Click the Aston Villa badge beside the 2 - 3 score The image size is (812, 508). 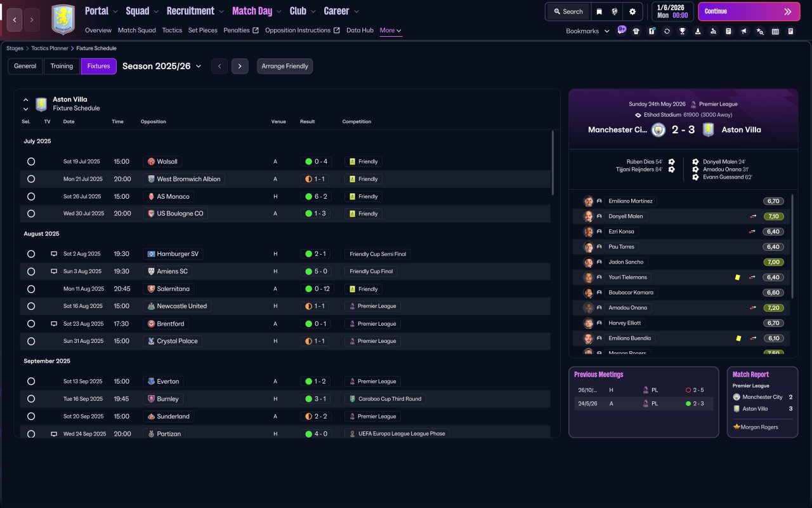[x=708, y=130]
